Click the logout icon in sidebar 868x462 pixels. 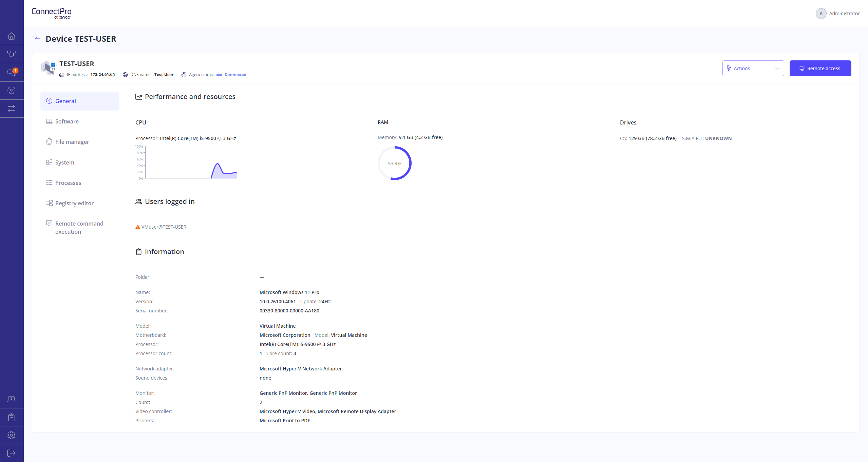(12, 453)
